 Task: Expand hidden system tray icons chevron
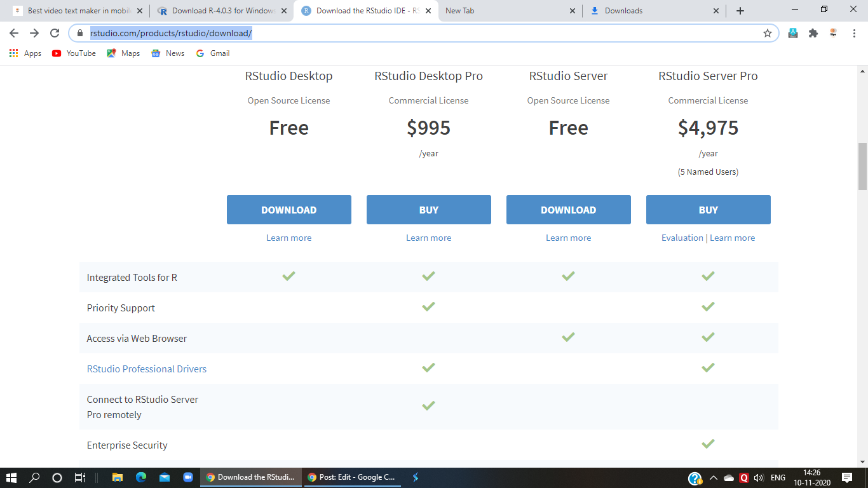[714, 478]
